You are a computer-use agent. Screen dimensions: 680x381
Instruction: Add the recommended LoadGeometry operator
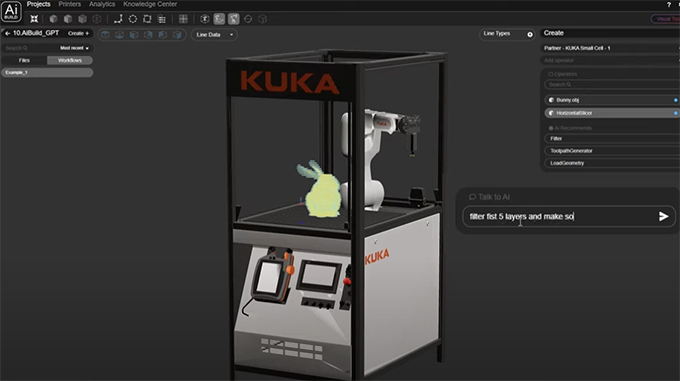(612, 163)
